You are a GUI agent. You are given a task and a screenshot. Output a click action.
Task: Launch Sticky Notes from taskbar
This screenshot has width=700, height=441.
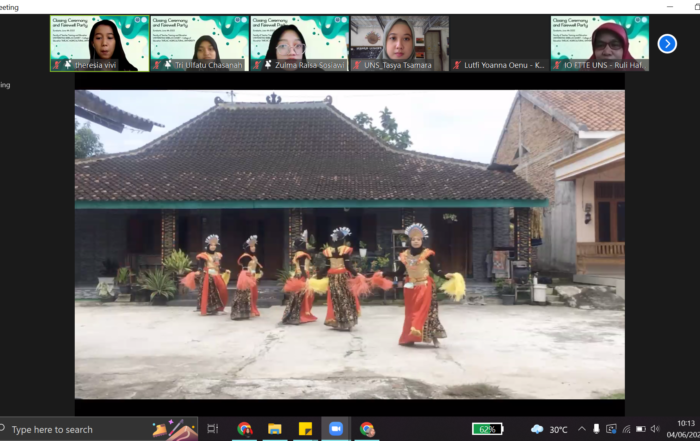(x=305, y=429)
